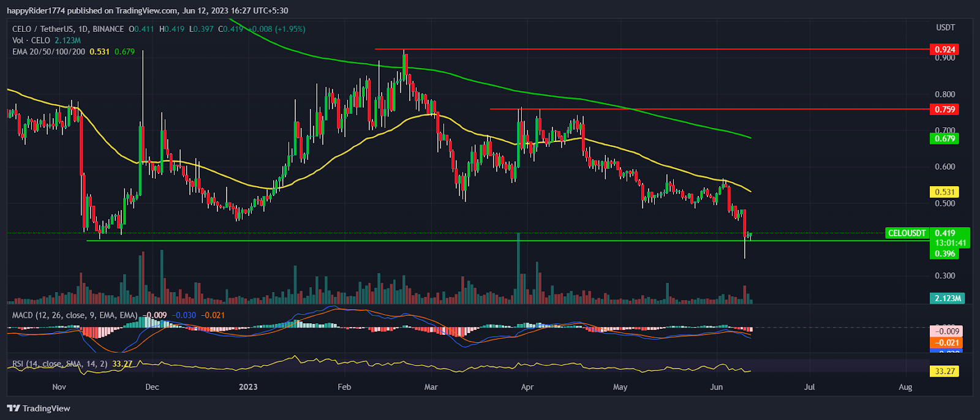The width and height of the screenshot is (980, 420).
Task: Click the Aug label on time axis
Action: pyautogui.click(x=905, y=387)
